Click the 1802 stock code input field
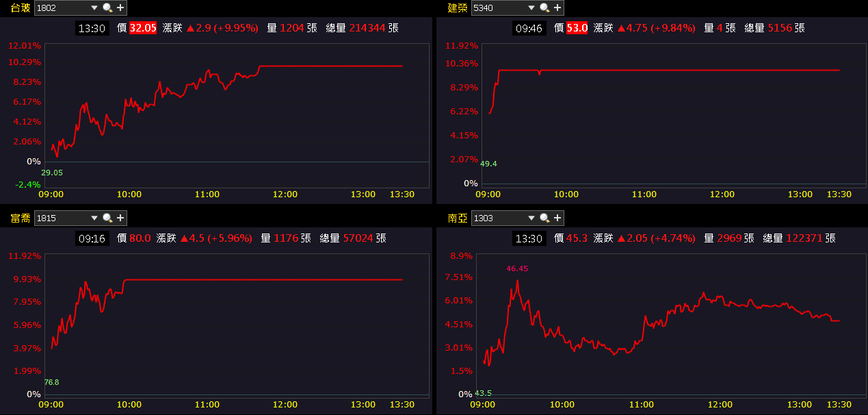Image resolution: width=868 pixels, height=415 pixels. pyautogui.click(x=62, y=8)
